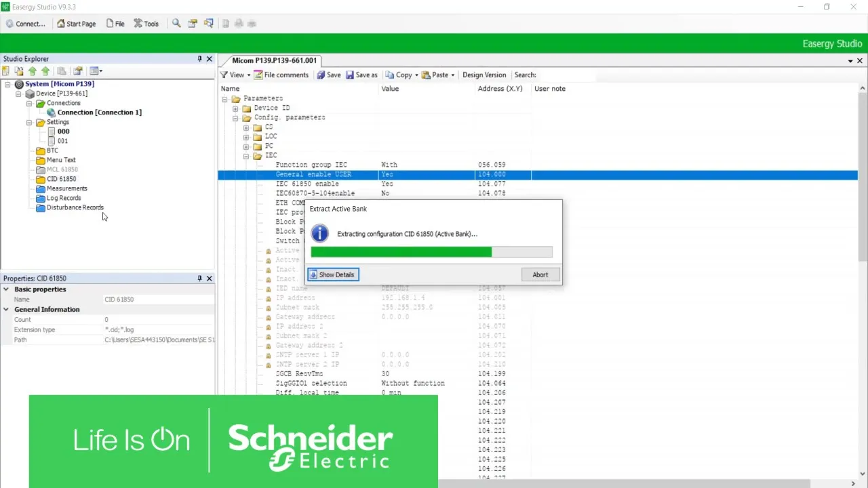Click the magnifier search icon in main toolbar
The width and height of the screenshot is (868, 488).
(x=176, y=23)
